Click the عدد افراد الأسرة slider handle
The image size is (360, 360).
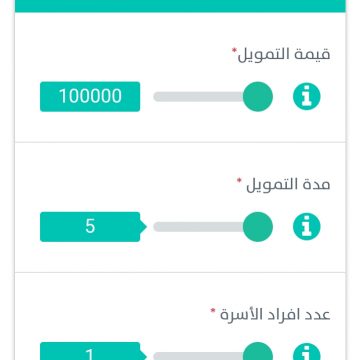(258, 352)
